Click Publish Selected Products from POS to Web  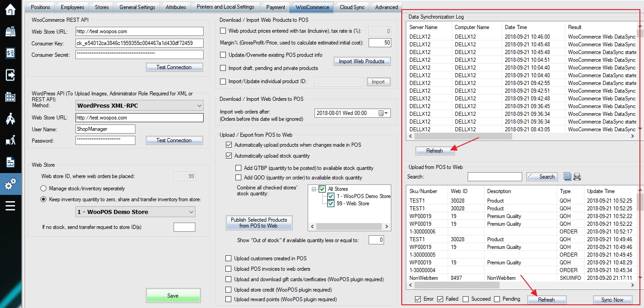coord(259,223)
